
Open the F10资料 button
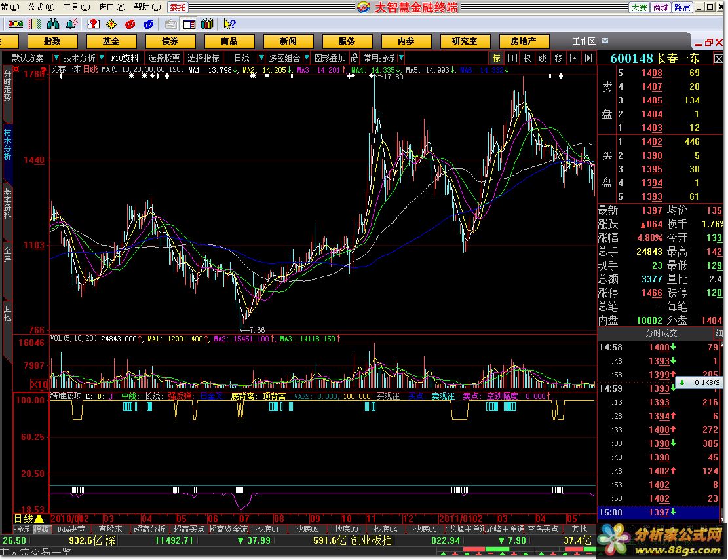125,58
